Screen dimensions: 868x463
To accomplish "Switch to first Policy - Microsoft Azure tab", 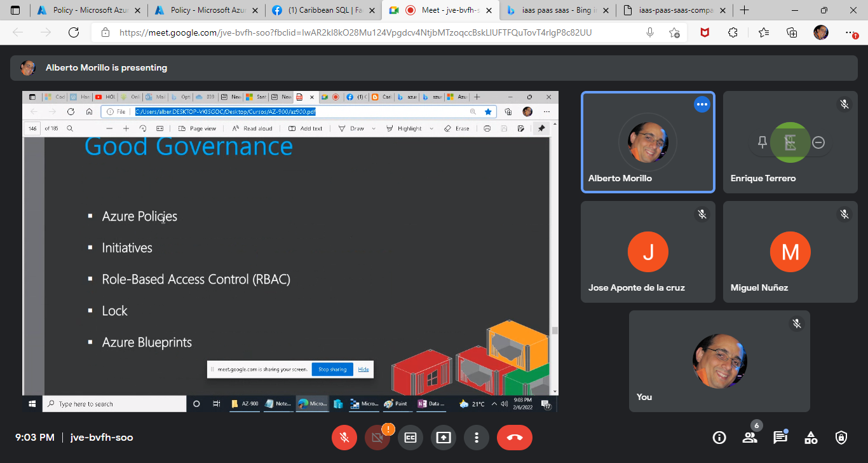I will tap(88, 10).
